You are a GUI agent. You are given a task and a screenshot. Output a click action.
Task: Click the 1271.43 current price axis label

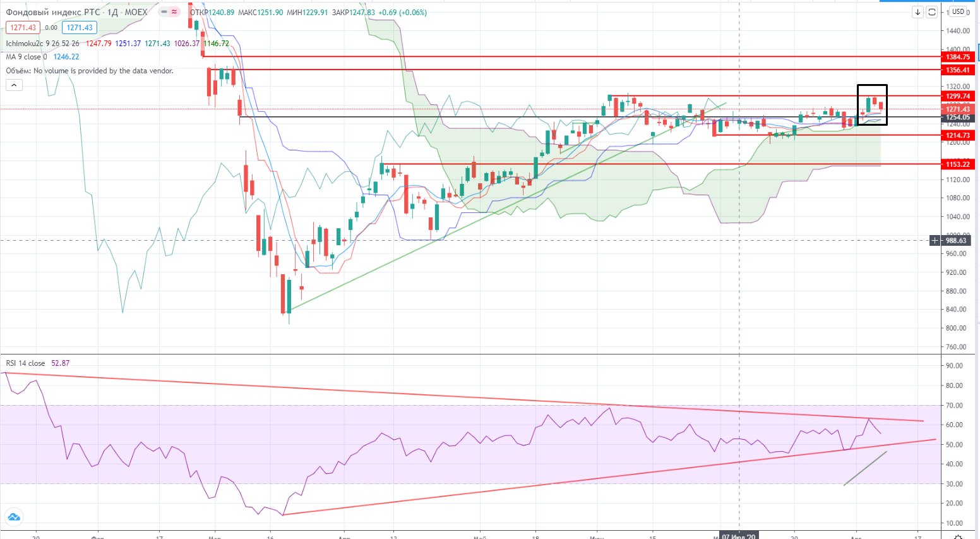(x=958, y=109)
